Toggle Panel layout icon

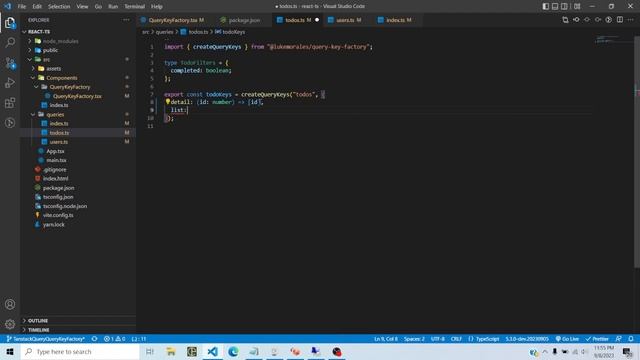tap(555, 6)
